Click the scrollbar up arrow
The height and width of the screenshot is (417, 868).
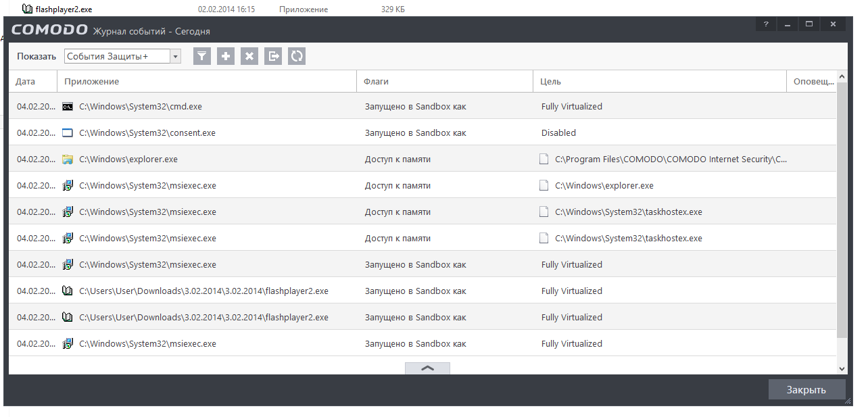pyautogui.click(x=842, y=76)
